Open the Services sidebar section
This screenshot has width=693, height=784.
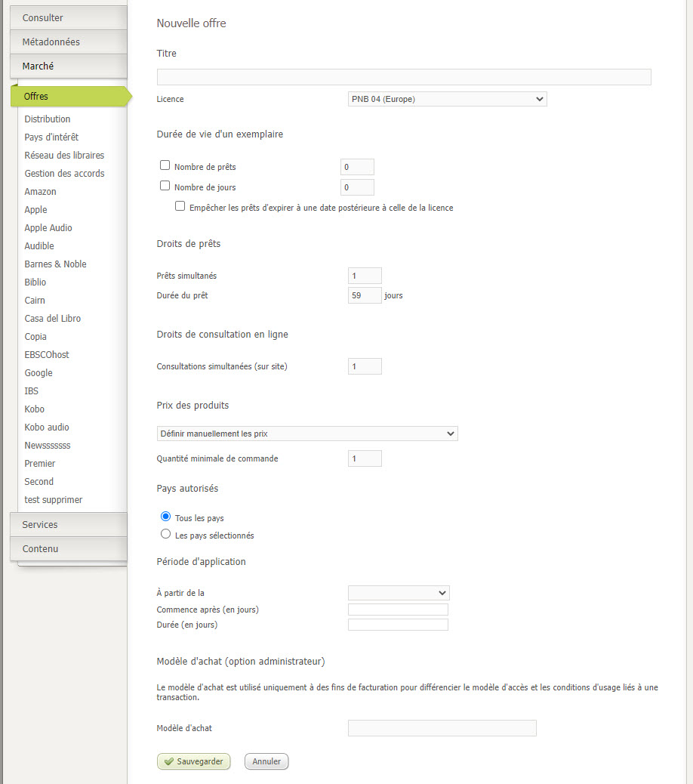click(x=68, y=524)
